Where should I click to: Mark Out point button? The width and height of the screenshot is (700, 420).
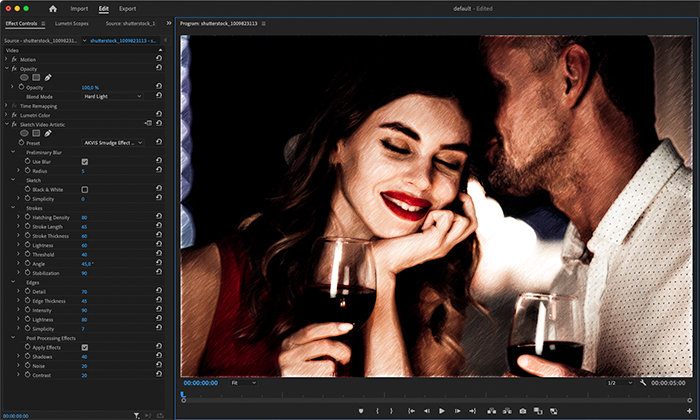tap(392, 411)
